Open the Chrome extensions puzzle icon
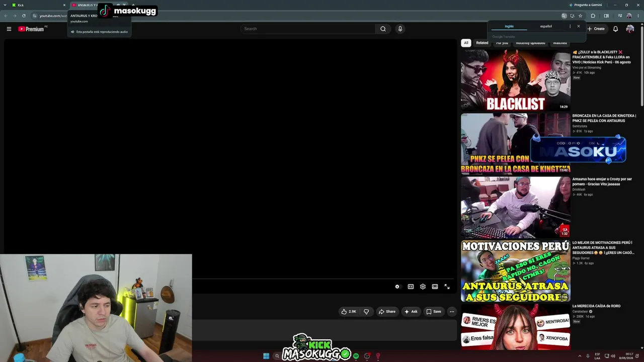 pyautogui.click(x=593, y=16)
